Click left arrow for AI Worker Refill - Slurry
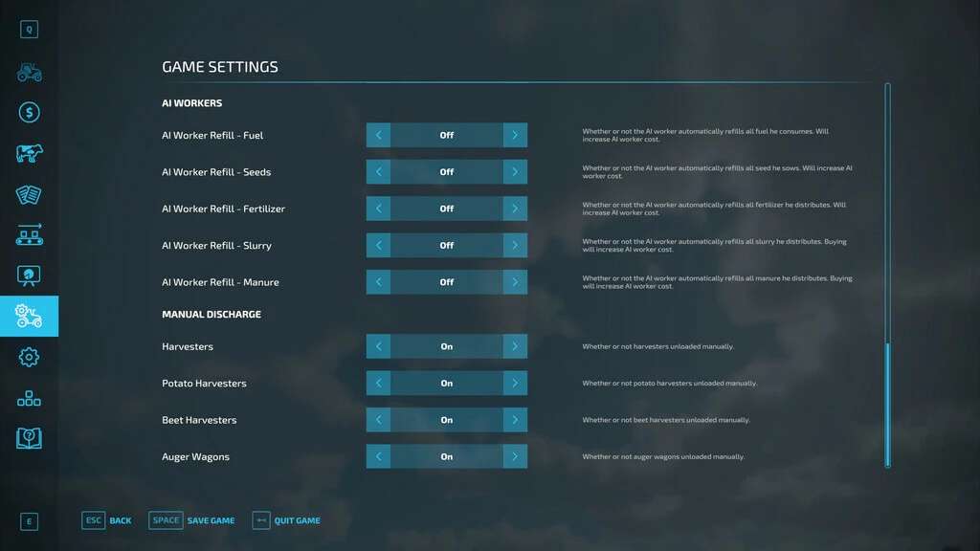The image size is (980, 551). (x=378, y=246)
